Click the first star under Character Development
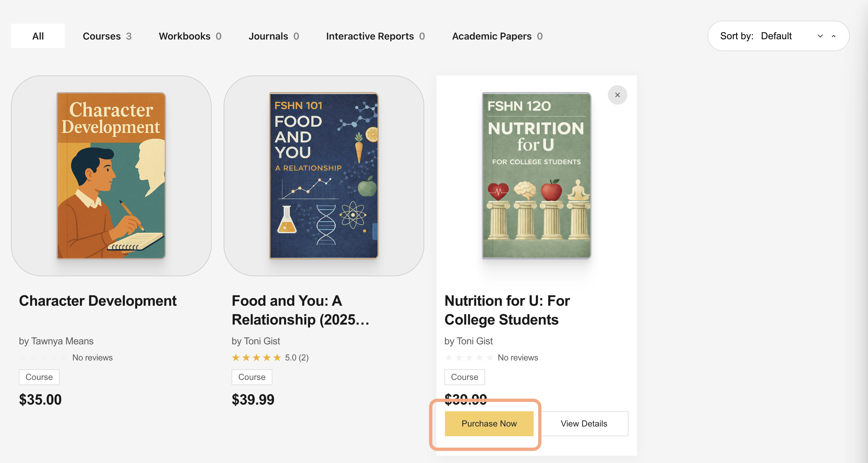The width and height of the screenshot is (868, 463). pos(24,357)
